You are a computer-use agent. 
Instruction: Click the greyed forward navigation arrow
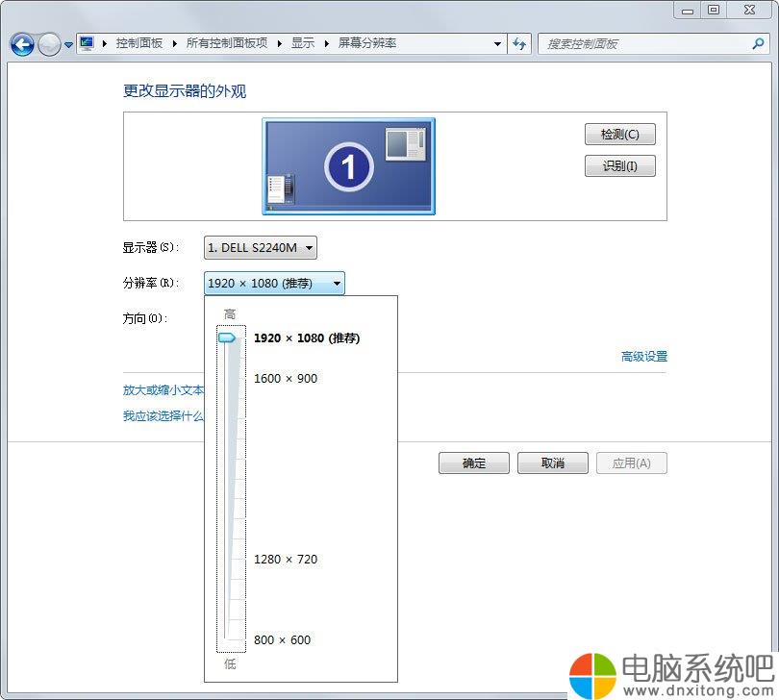point(49,45)
